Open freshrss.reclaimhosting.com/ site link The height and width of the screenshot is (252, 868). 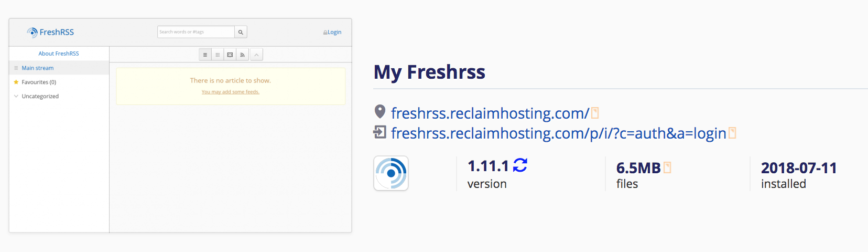pyautogui.click(x=490, y=113)
